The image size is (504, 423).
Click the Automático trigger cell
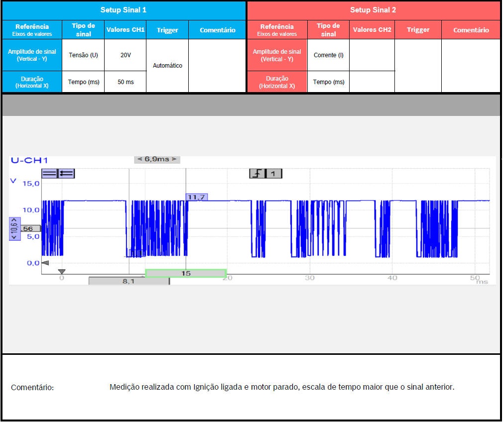(167, 66)
